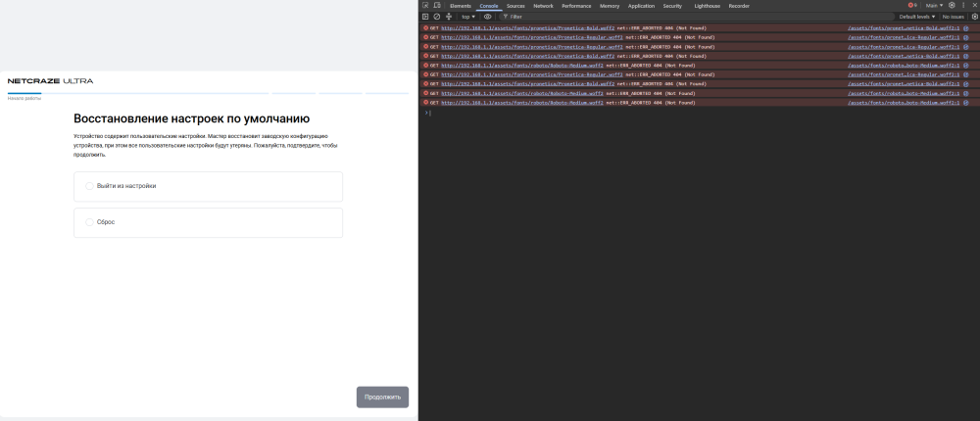The width and height of the screenshot is (980, 421).
Task: Click the icon at the end of the first console error row
Action: 965,28
